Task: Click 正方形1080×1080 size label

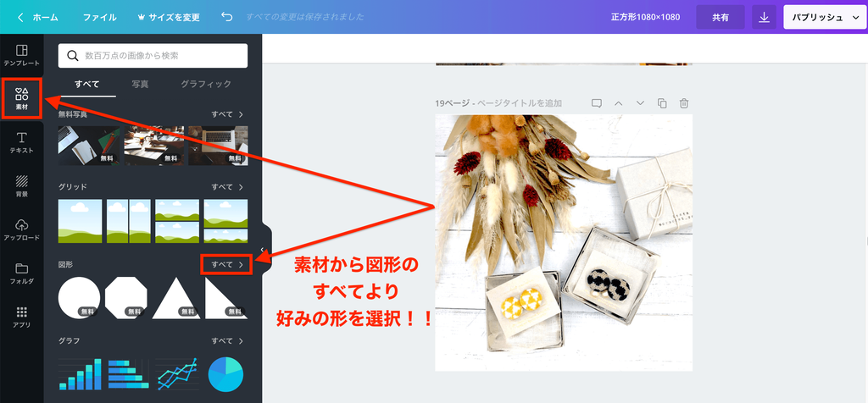Action: [x=645, y=17]
